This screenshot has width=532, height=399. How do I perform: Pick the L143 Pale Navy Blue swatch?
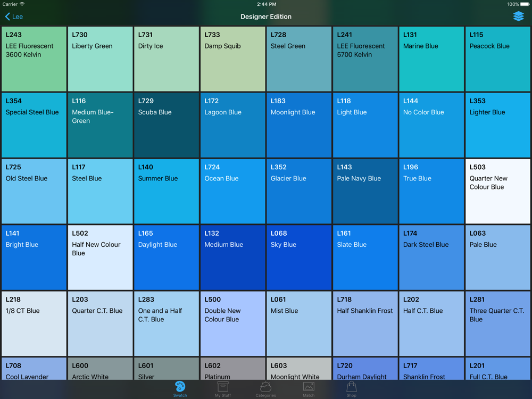pos(365,191)
